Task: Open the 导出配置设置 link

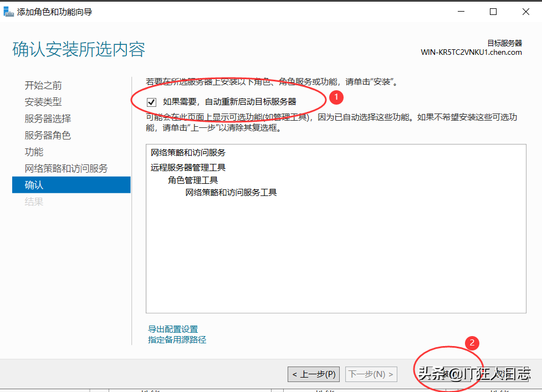Action: tap(173, 329)
